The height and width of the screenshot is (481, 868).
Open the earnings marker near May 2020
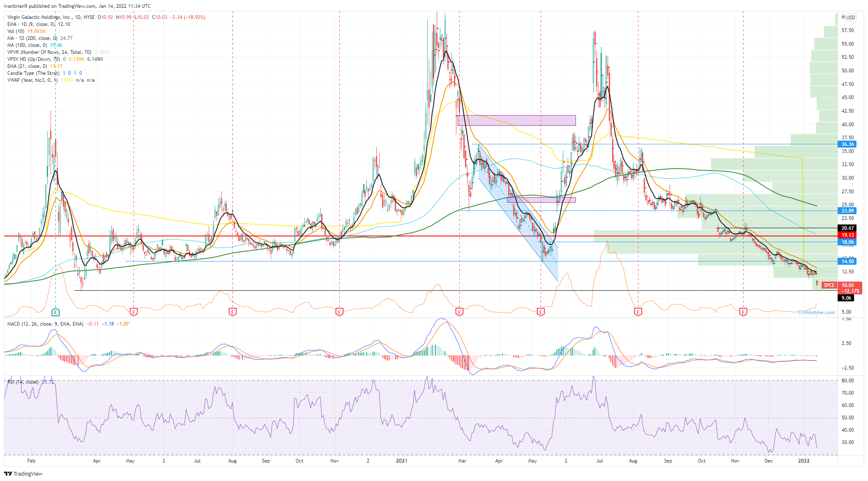[x=134, y=312]
